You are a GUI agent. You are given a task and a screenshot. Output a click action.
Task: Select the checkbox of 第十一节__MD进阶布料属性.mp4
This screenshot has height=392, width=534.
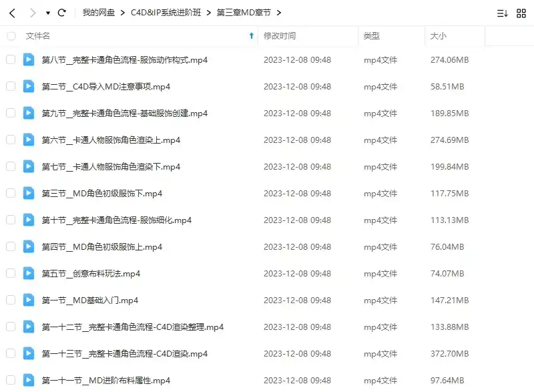(11, 380)
